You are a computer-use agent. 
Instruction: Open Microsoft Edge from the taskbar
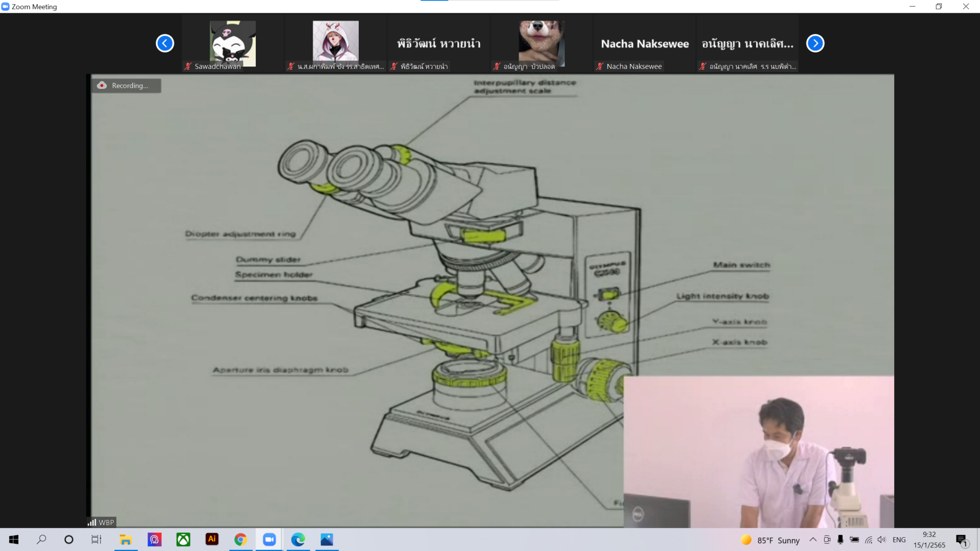point(298,539)
